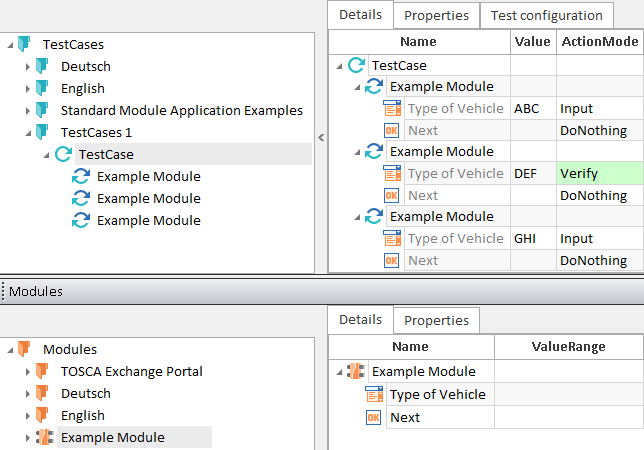Select the green Verify ActionMode cell
Image resolution: width=644 pixels, height=450 pixels.
click(x=600, y=173)
